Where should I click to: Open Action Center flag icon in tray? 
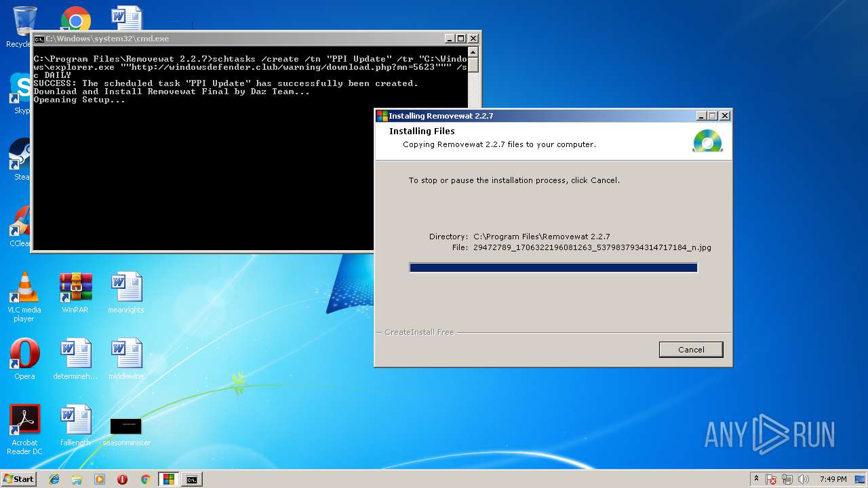771,479
